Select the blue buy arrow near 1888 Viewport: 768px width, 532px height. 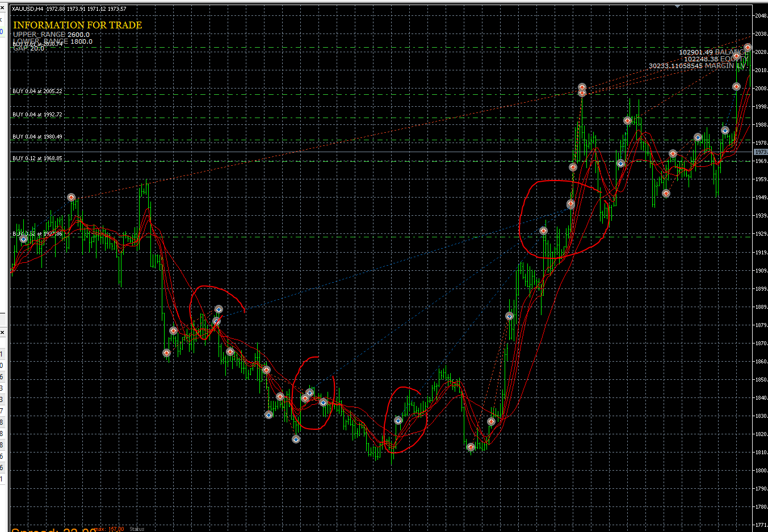pyautogui.click(x=219, y=310)
